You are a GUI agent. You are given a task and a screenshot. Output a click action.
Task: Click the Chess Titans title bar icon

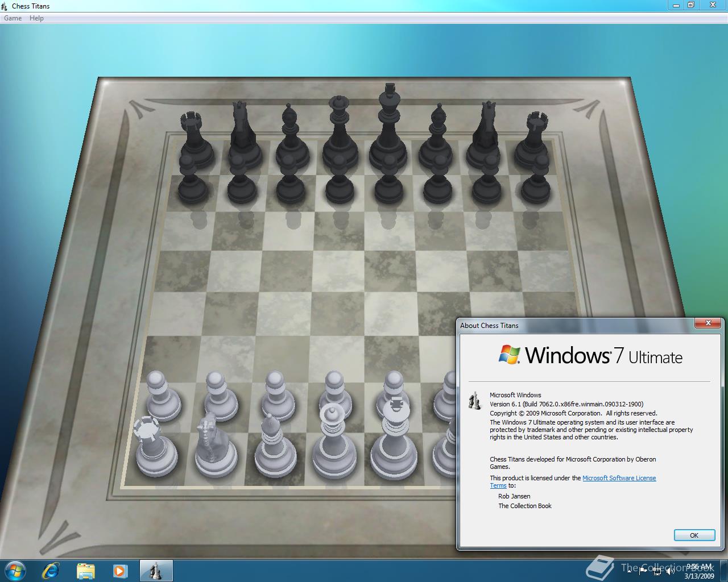6,6
